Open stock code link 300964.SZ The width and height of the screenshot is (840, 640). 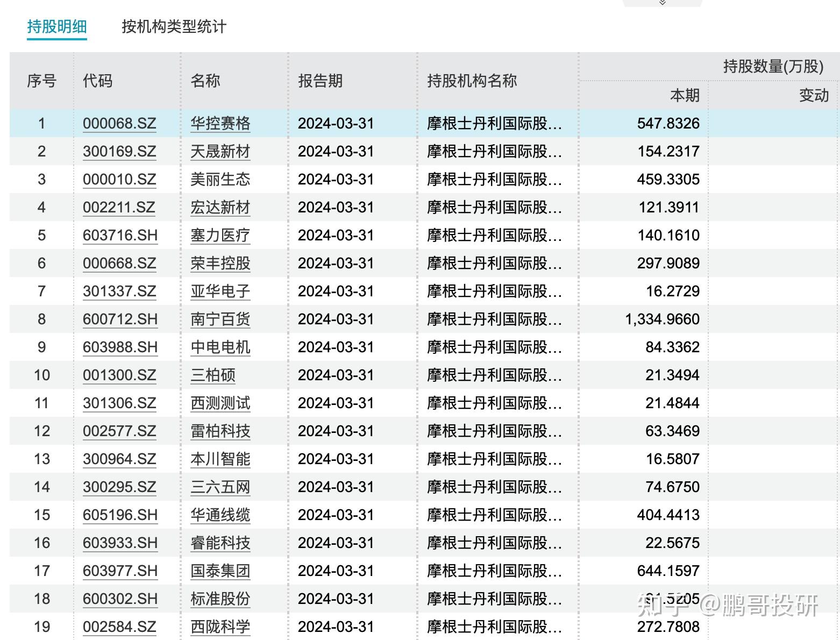point(119,459)
